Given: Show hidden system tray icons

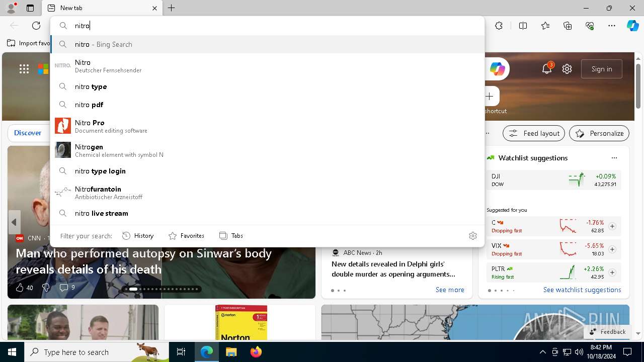Looking at the screenshot, I should coord(542,352).
